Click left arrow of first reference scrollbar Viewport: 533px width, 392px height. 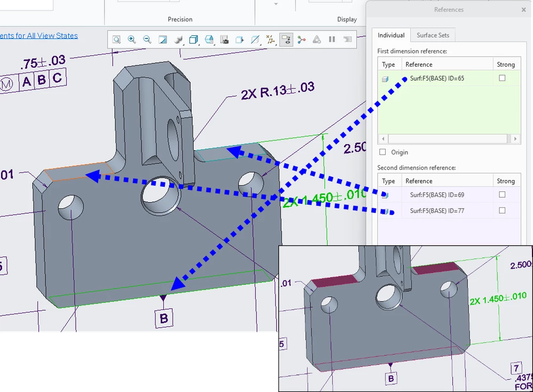tap(383, 139)
